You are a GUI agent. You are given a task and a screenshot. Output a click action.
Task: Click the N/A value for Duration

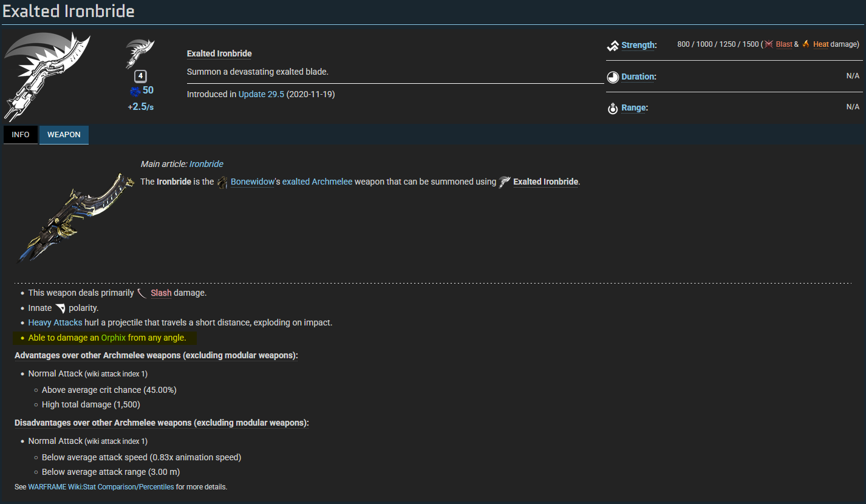[853, 76]
